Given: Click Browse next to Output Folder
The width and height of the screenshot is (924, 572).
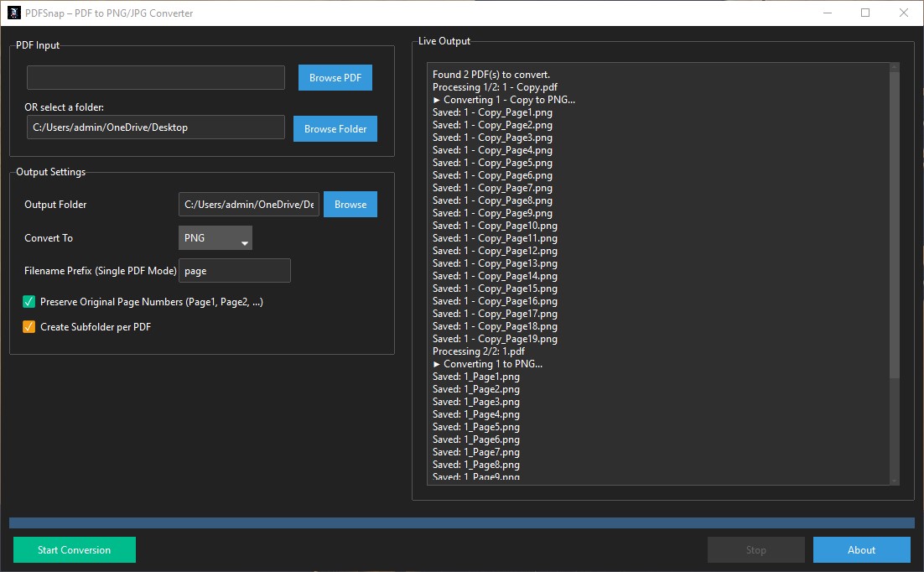Looking at the screenshot, I should pos(350,204).
